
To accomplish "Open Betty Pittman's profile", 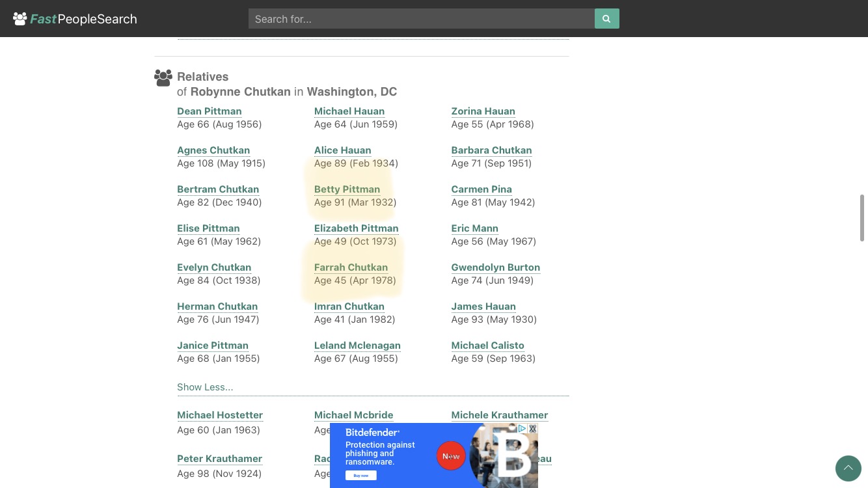I will (x=347, y=189).
